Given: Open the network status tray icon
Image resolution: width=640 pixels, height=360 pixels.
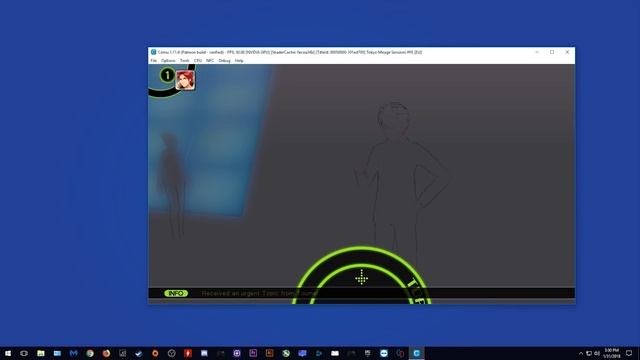Looking at the screenshot, I should 589,353.
